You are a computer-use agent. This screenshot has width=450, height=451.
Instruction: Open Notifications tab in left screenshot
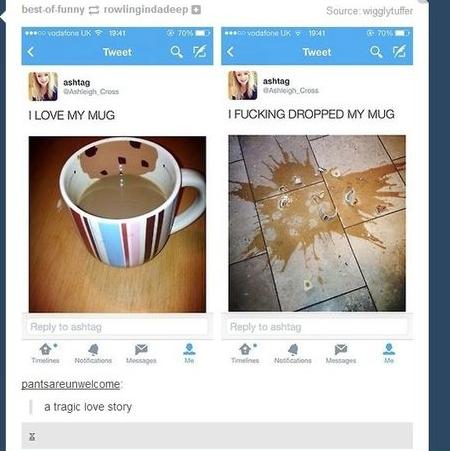coord(93,353)
